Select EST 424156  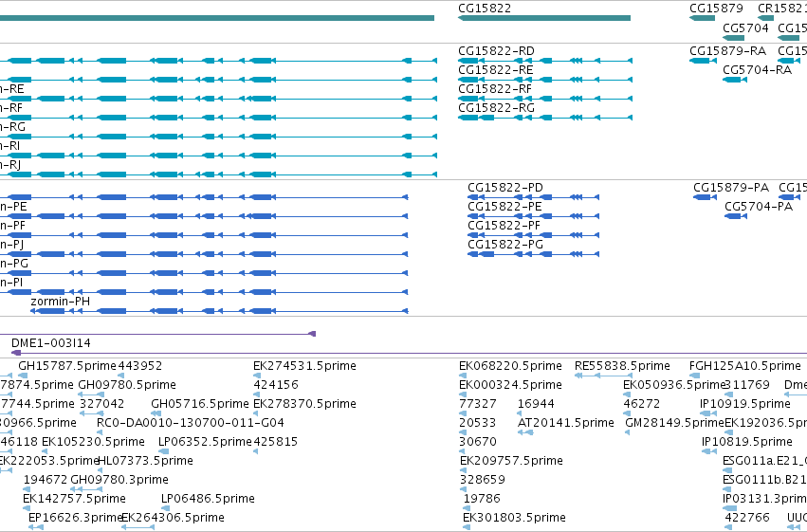[x=275, y=385]
